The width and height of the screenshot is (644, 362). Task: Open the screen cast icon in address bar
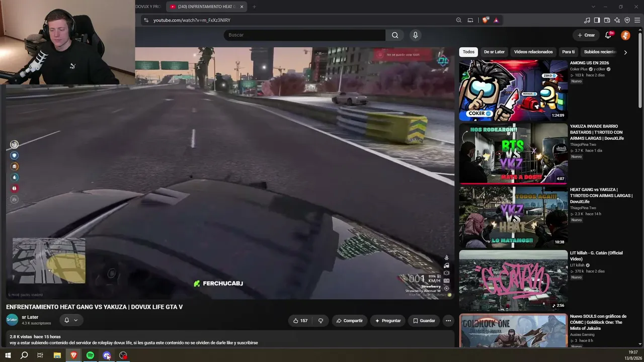pyautogui.click(x=470, y=20)
